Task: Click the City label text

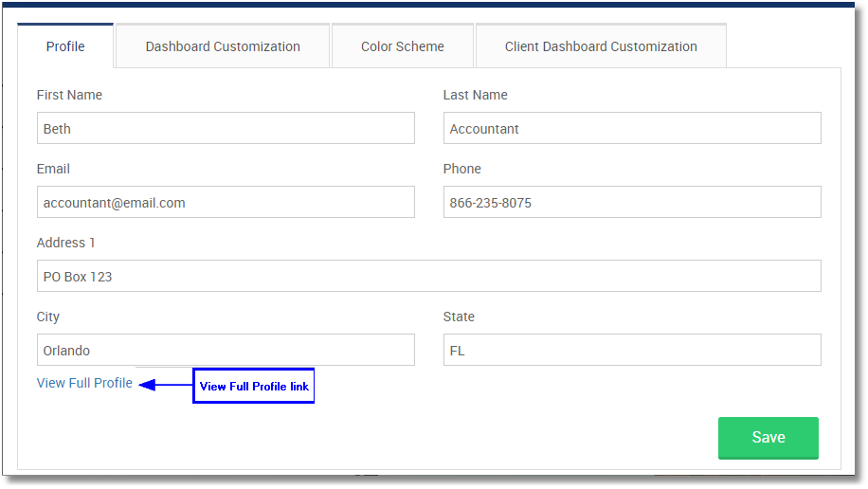Action: [x=48, y=317]
